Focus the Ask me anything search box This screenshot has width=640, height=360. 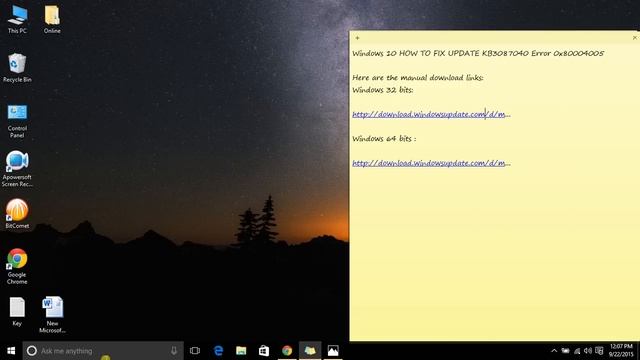pos(103,351)
